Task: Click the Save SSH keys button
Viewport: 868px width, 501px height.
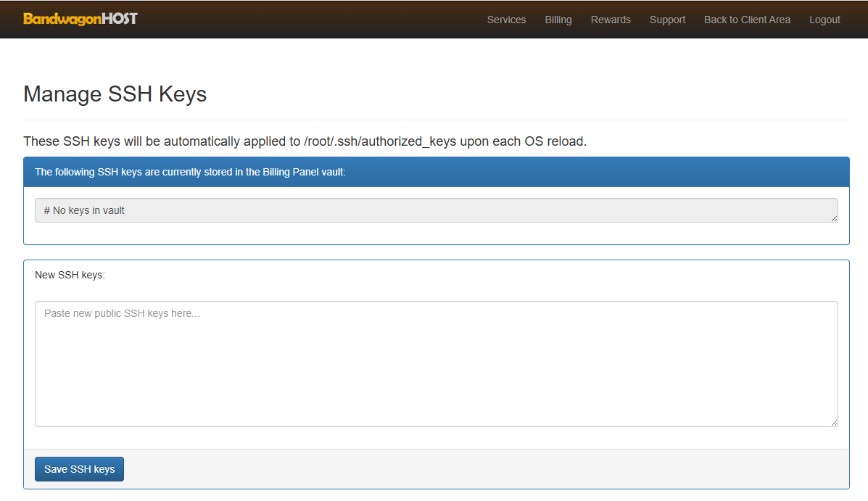Action: coord(79,469)
